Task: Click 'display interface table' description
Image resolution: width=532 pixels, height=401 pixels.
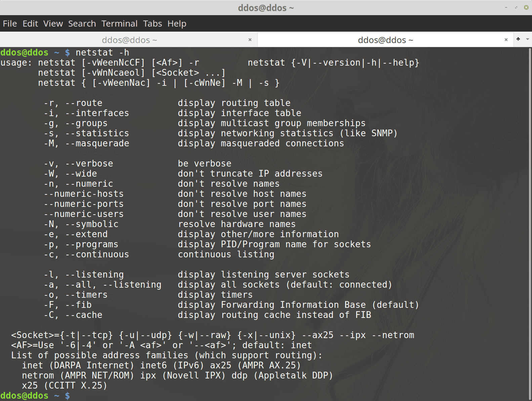Action: click(x=240, y=113)
